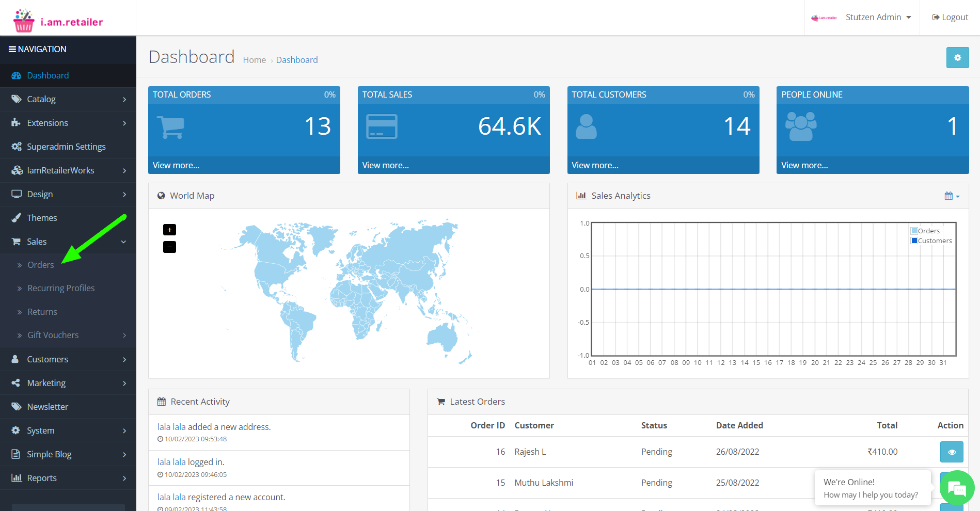This screenshot has height=511, width=980.
Task: Click the Newsletter tags icon
Action: (16, 407)
